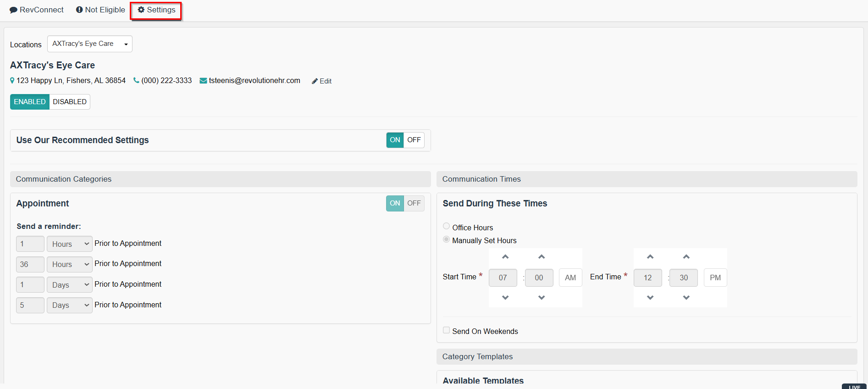This screenshot has height=389, width=868.
Task: Decrease the End Time minutes with down chevron
Action: pyautogui.click(x=686, y=298)
